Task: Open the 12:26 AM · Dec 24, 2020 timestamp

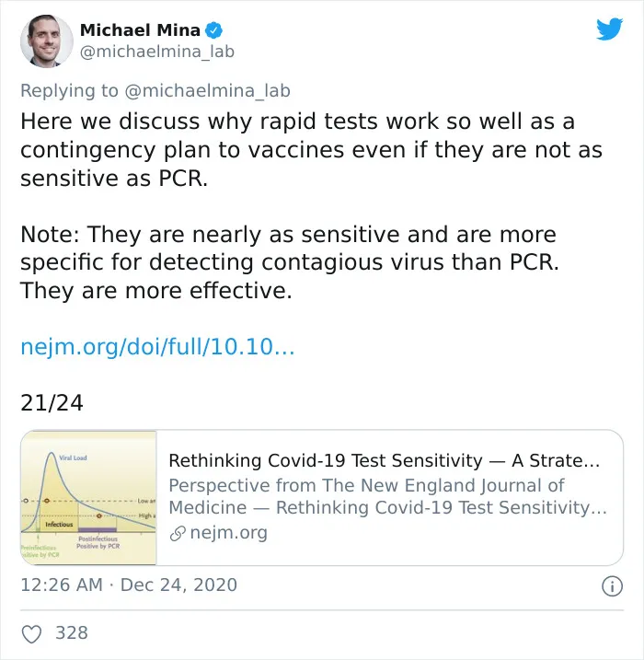Action: click(x=129, y=585)
